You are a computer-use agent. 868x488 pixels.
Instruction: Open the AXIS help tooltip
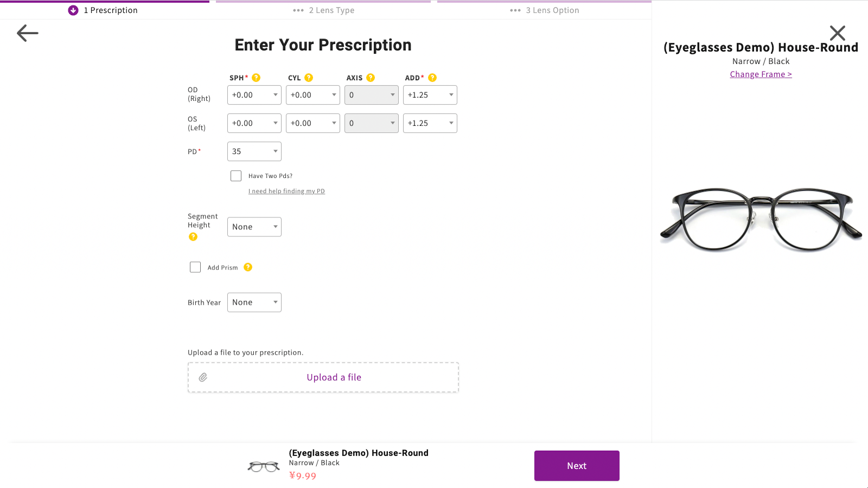[x=372, y=77]
